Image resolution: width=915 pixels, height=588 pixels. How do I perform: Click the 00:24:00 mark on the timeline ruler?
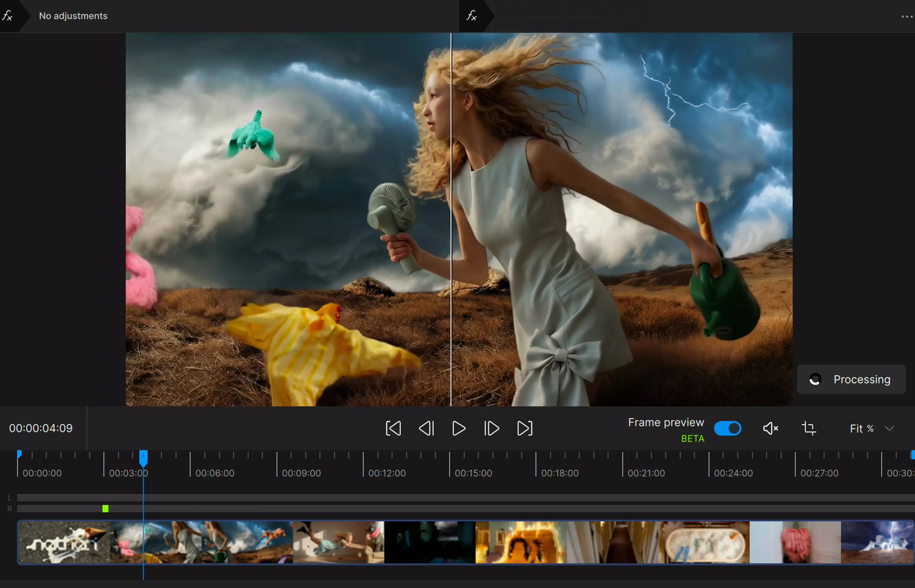coord(733,473)
